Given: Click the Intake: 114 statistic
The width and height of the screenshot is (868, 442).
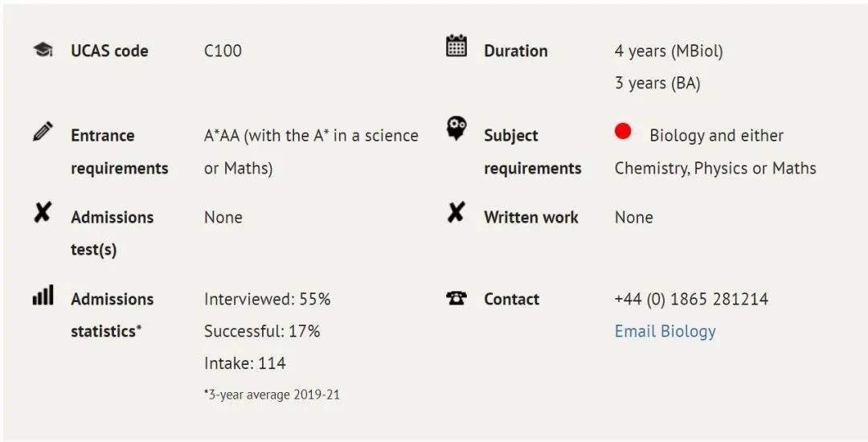Looking at the screenshot, I should point(244,363).
